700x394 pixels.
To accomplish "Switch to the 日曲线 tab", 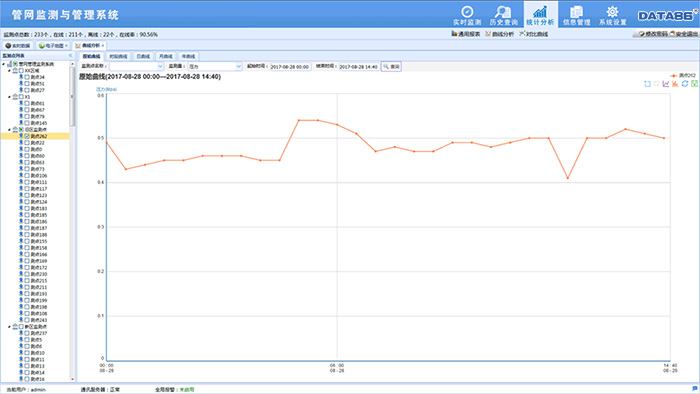I will pos(143,56).
